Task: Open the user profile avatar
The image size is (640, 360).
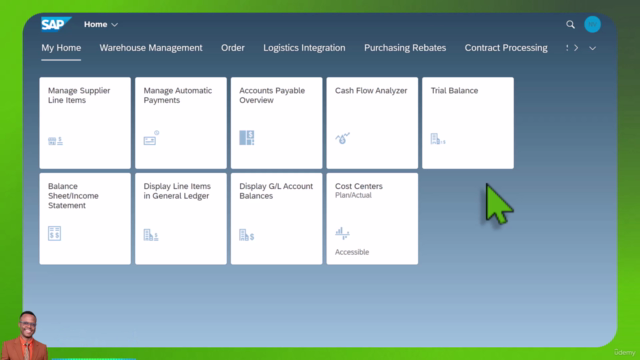Action: coord(592,24)
